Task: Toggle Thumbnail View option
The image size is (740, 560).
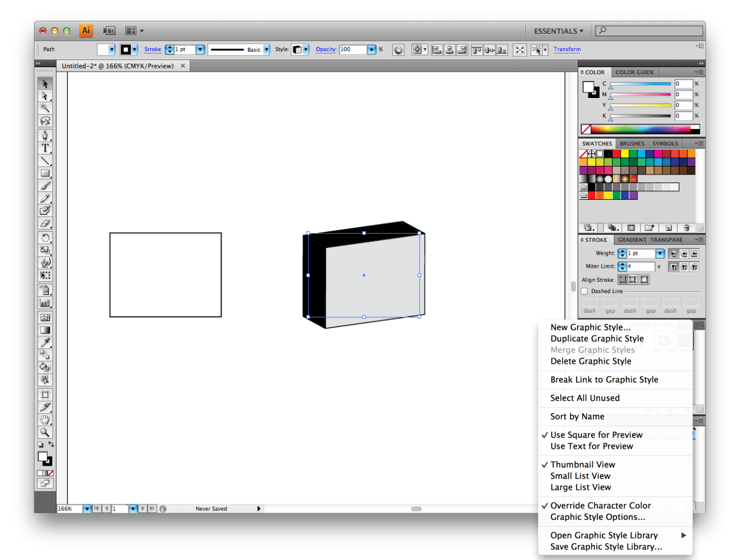Action: 583,464
